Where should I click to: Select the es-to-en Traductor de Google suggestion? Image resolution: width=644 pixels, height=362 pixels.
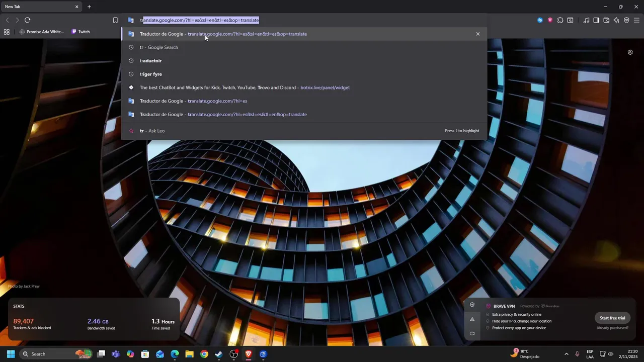tap(304, 114)
